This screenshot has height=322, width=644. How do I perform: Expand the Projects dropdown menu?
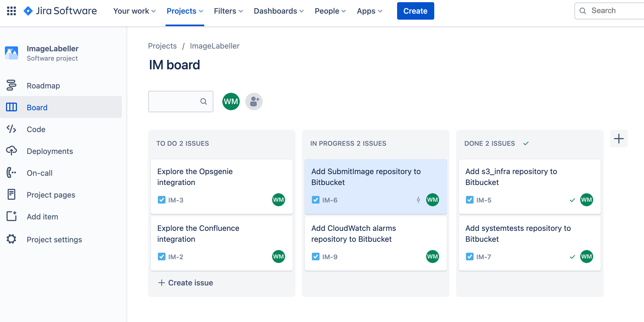(x=185, y=11)
